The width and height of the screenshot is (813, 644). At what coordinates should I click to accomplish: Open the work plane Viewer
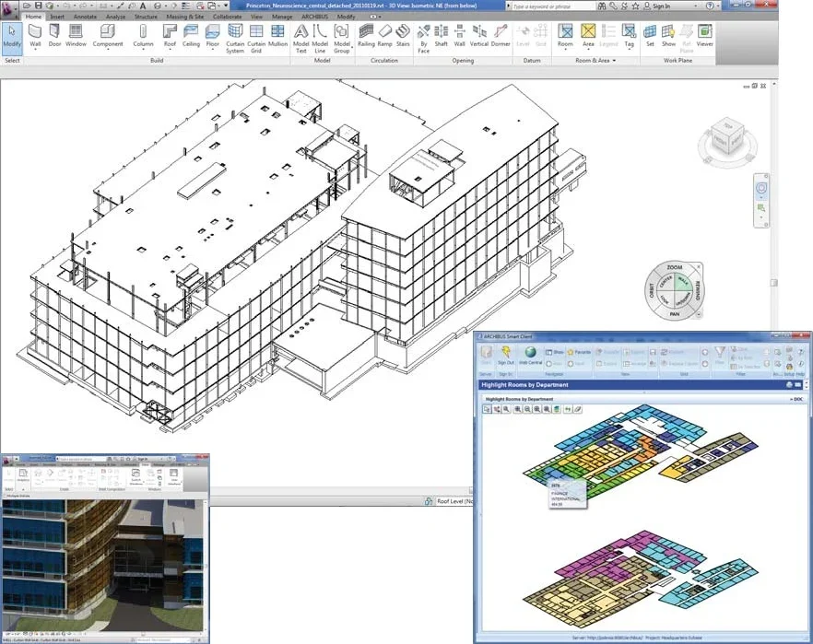point(704,36)
